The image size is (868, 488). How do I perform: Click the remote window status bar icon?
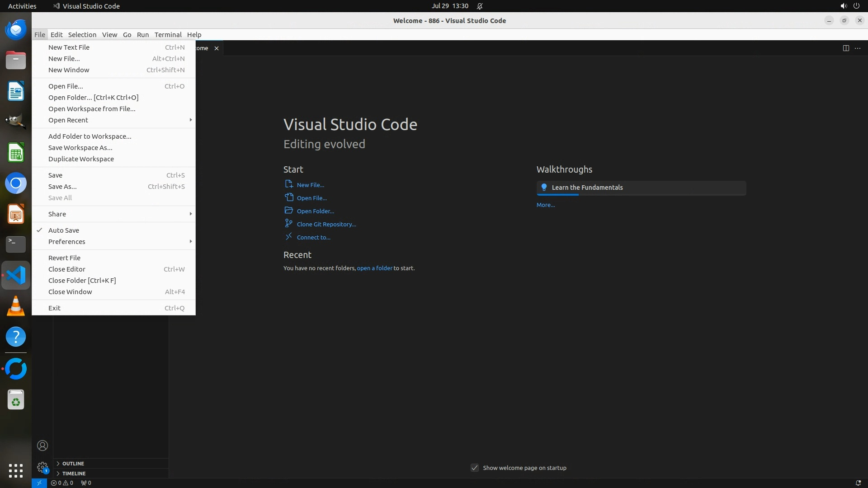pos(39,483)
